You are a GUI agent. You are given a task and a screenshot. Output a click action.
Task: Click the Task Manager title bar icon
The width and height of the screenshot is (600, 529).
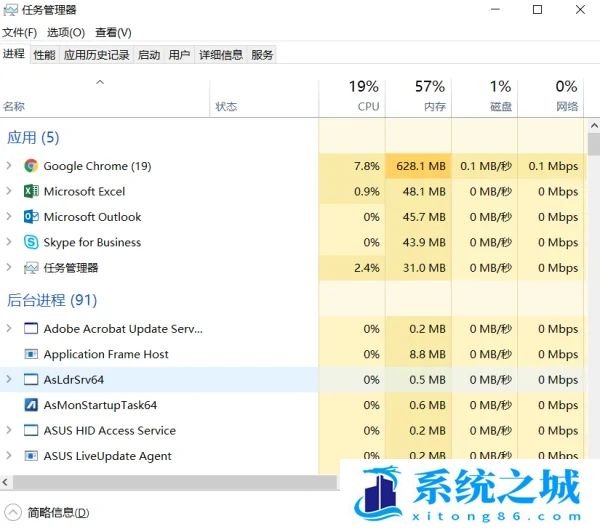click(10, 10)
